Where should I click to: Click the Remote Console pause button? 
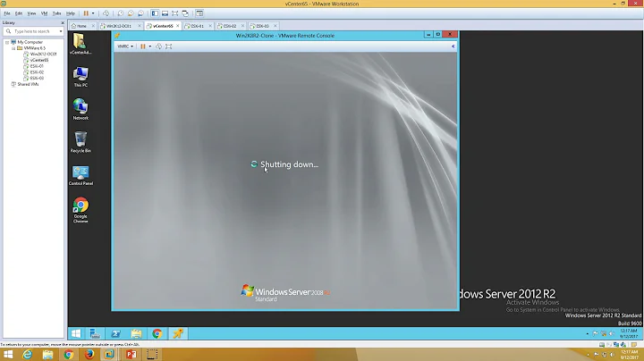coord(143,46)
